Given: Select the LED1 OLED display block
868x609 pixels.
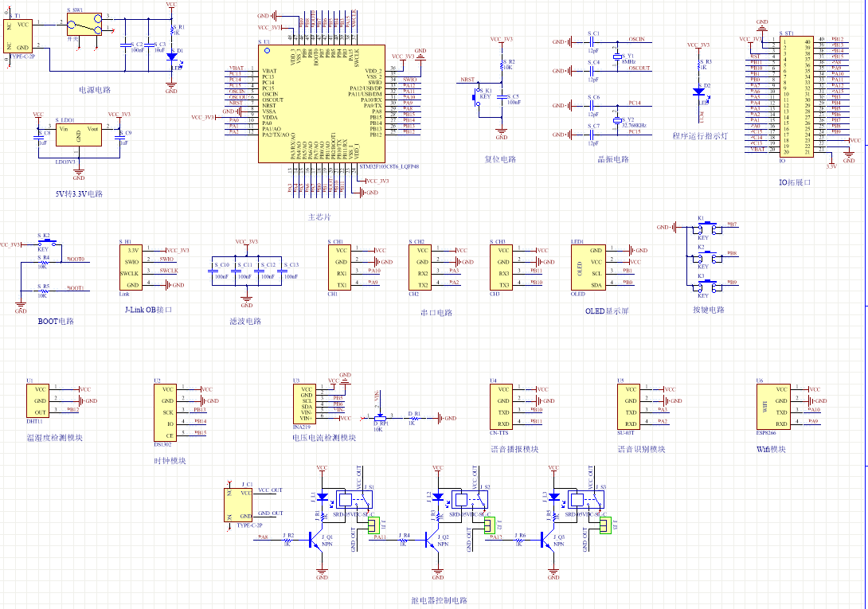Looking at the screenshot, I should point(588,267).
